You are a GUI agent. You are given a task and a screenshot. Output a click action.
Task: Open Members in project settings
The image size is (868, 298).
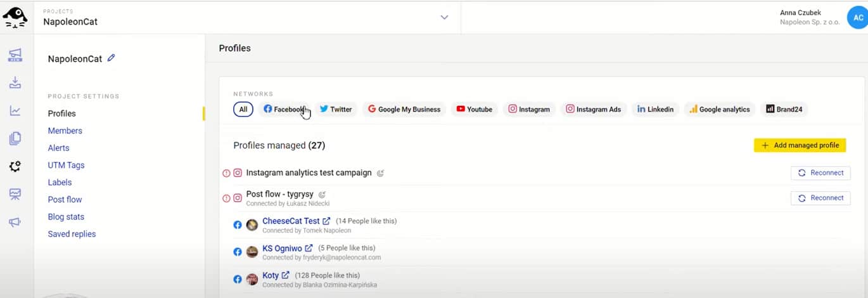click(x=65, y=131)
